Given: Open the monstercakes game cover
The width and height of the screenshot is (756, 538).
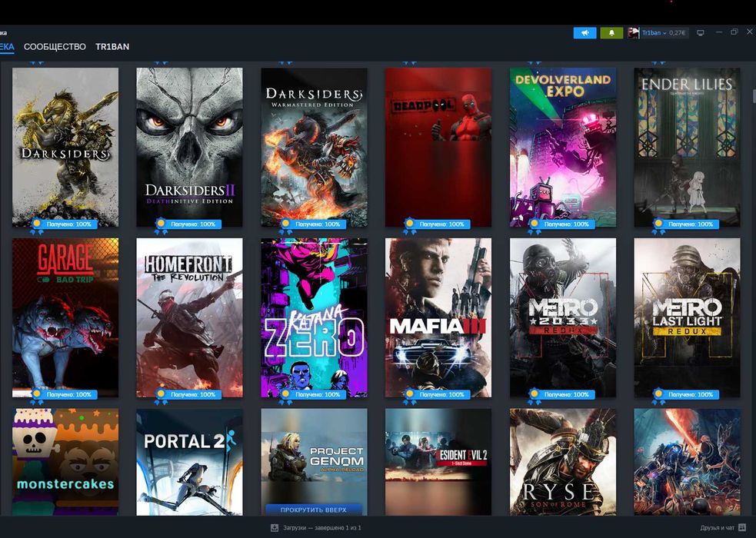Looking at the screenshot, I should click(x=65, y=462).
